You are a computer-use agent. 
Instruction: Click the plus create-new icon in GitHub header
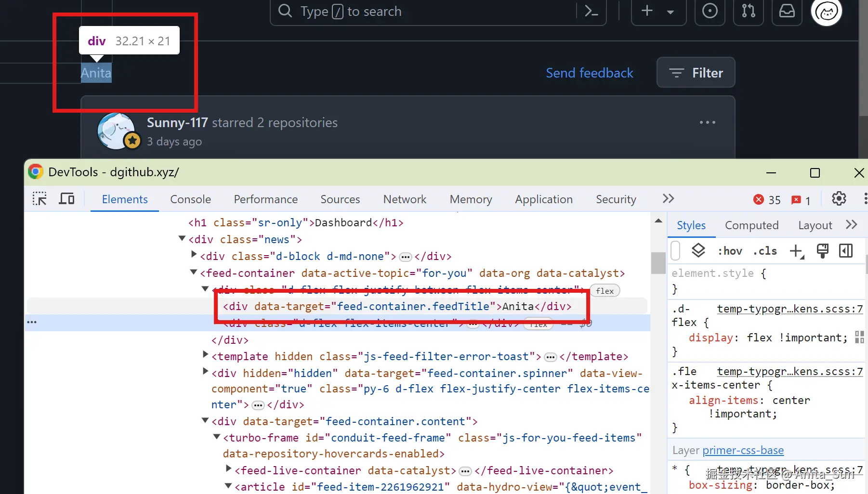(x=647, y=11)
